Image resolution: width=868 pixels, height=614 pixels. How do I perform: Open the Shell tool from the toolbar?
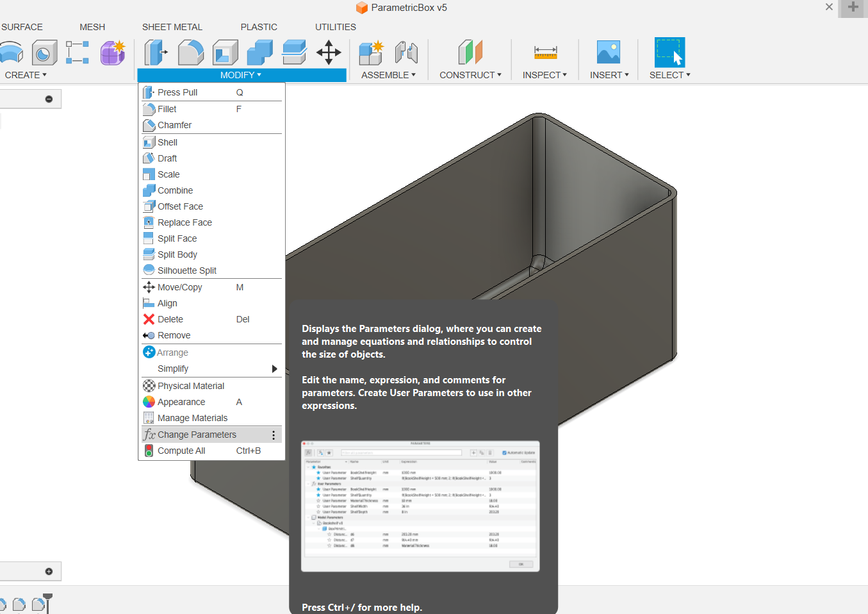click(225, 53)
